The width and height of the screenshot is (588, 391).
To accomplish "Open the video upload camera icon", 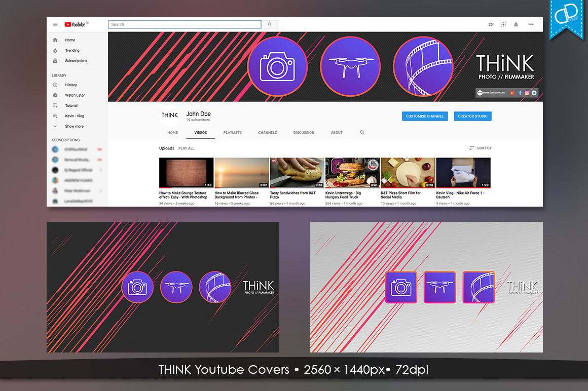I will tap(491, 24).
